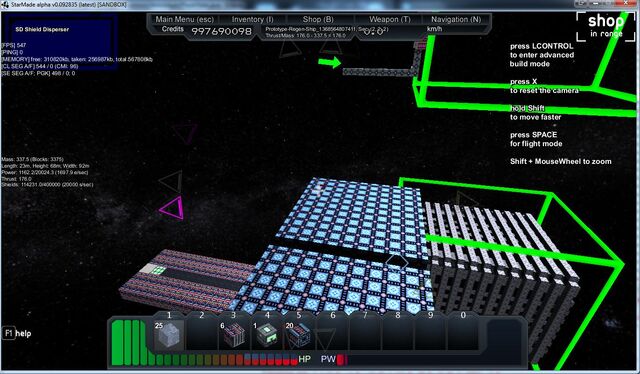Click the SD Shield Disperser label
The width and height of the screenshot is (640, 374).
[42, 29]
